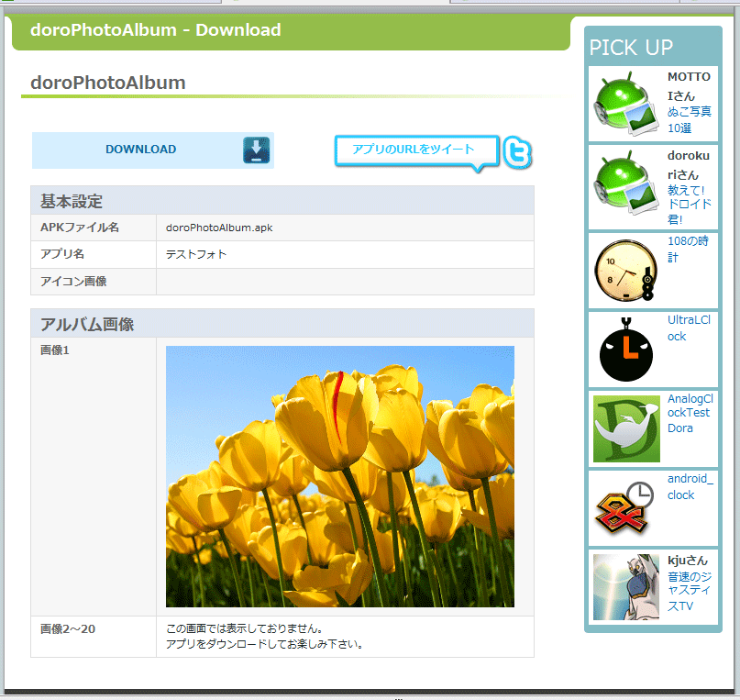Click the Twitter 't' icon
The width and height of the screenshot is (740, 700).
point(517,152)
